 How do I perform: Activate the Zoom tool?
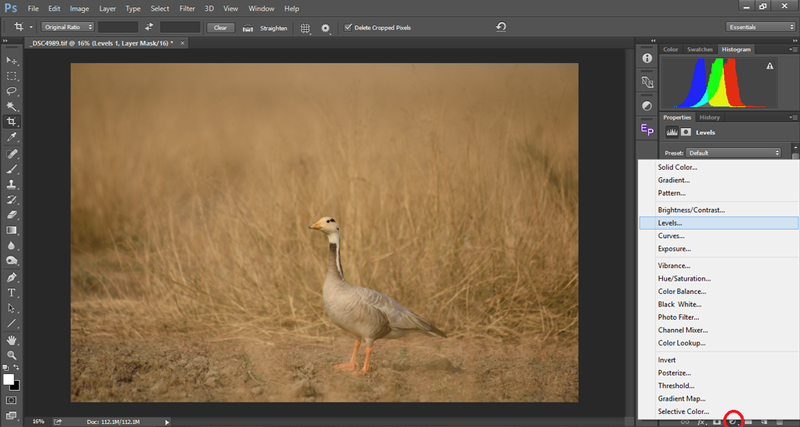tap(12, 355)
